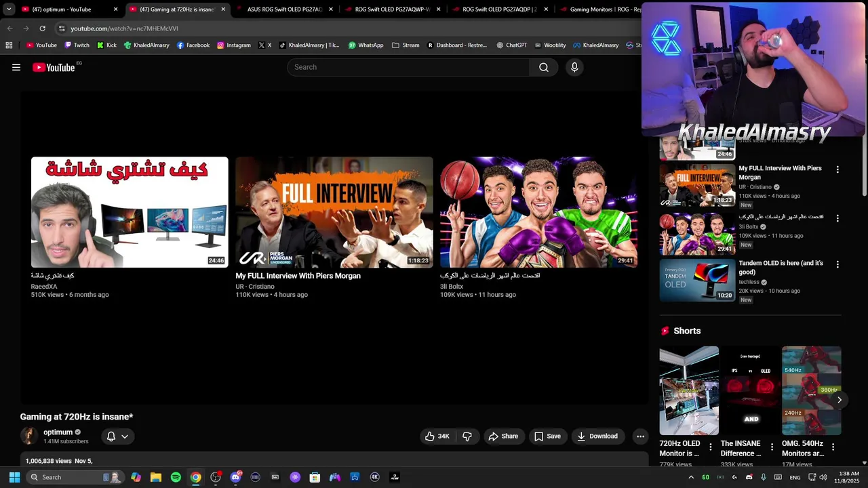Screen dimensions: 868x488
Task: Open options menu for The INSANE Difference short
Action: pos(772,447)
